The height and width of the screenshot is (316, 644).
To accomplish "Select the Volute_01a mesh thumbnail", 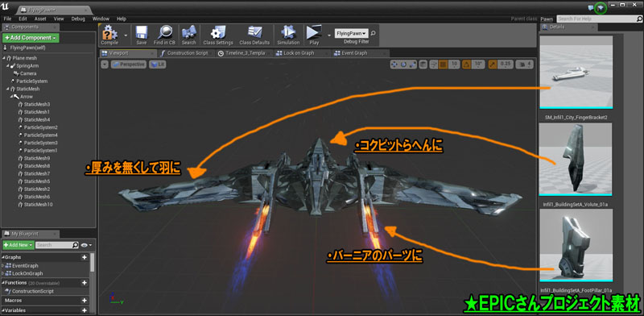I will (x=576, y=160).
